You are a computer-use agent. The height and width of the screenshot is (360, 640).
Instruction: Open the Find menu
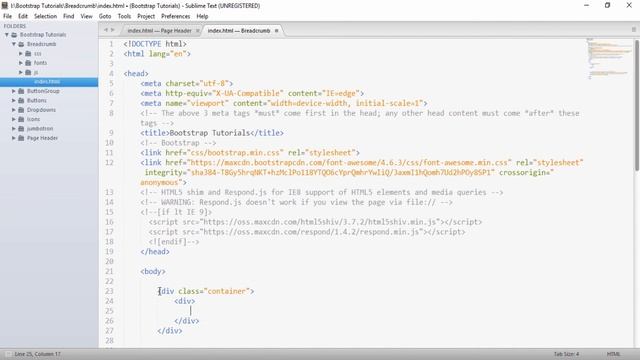pos(69,16)
